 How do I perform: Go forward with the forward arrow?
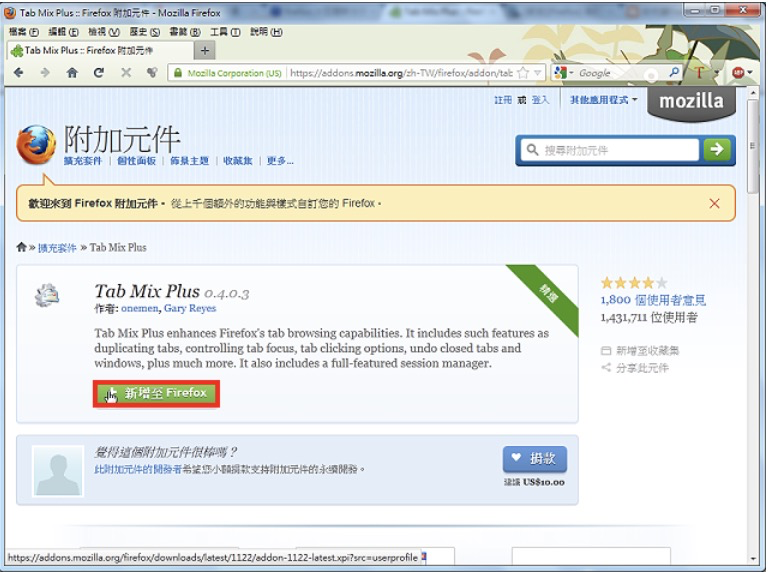click(45, 73)
